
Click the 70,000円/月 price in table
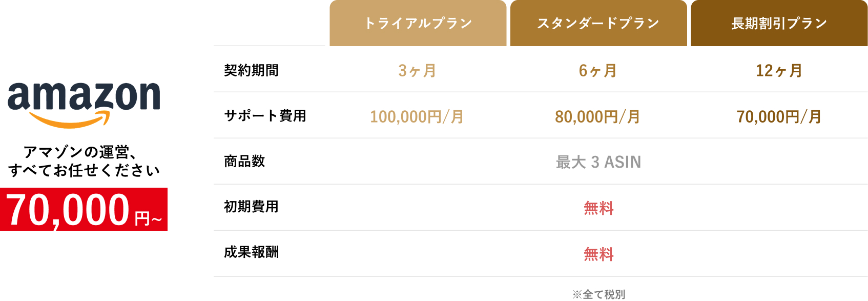(779, 117)
